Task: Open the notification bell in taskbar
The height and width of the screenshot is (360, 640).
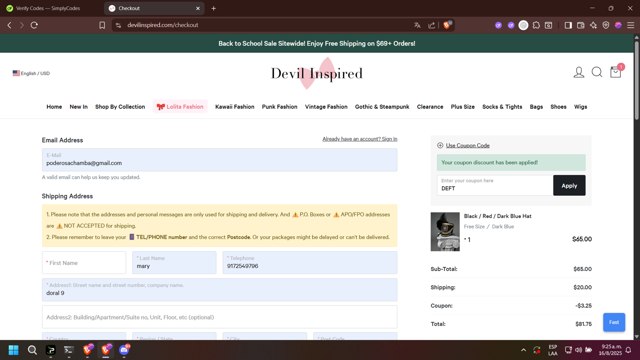Action: (x=629, y=350)
